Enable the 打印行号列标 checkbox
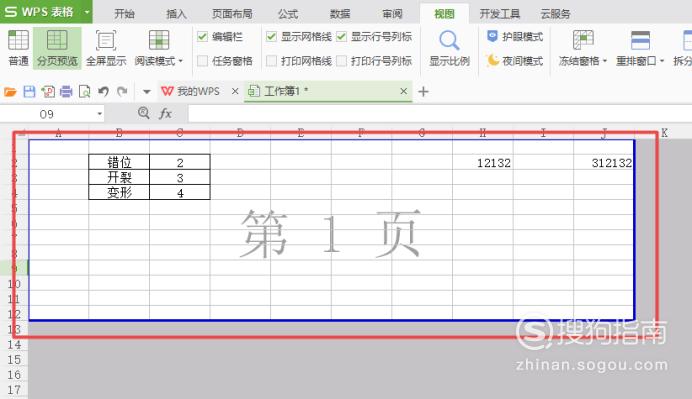692x399 pixels. (x=341, y=60)
